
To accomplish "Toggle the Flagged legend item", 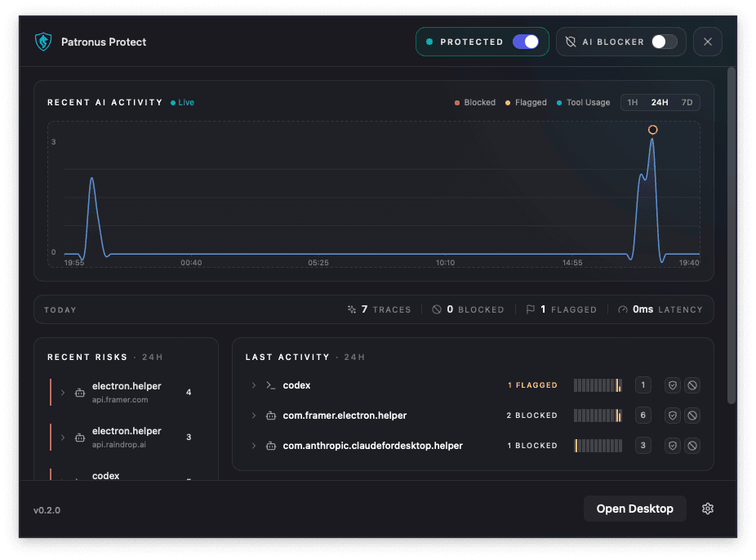I will pyautogui.click(x=526, y=102).
